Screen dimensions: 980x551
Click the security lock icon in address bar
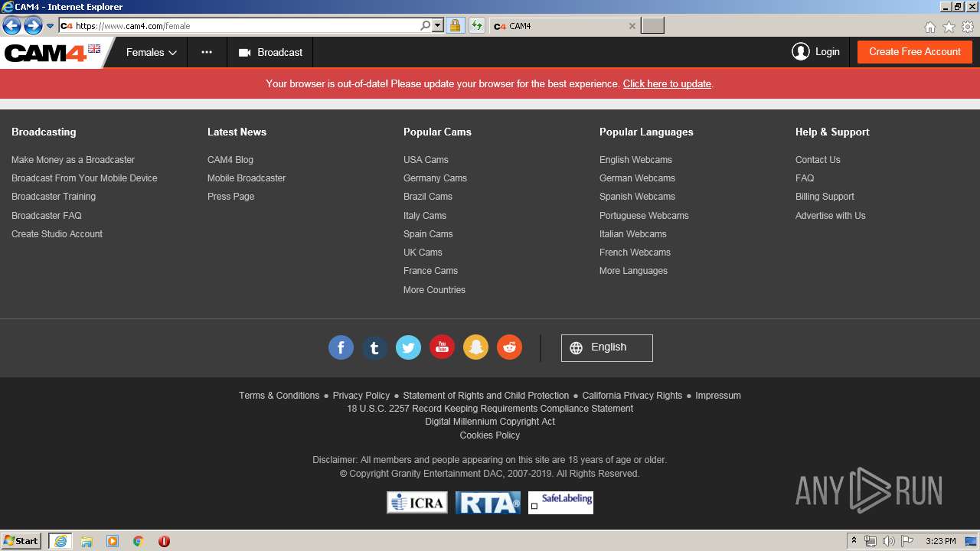coord(455,26)
